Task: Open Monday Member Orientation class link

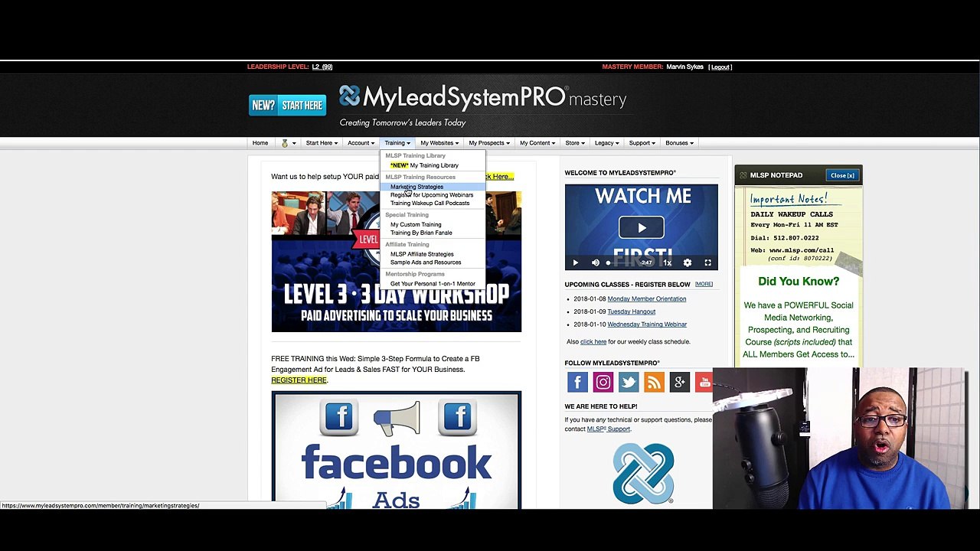Action: (647, 299)
